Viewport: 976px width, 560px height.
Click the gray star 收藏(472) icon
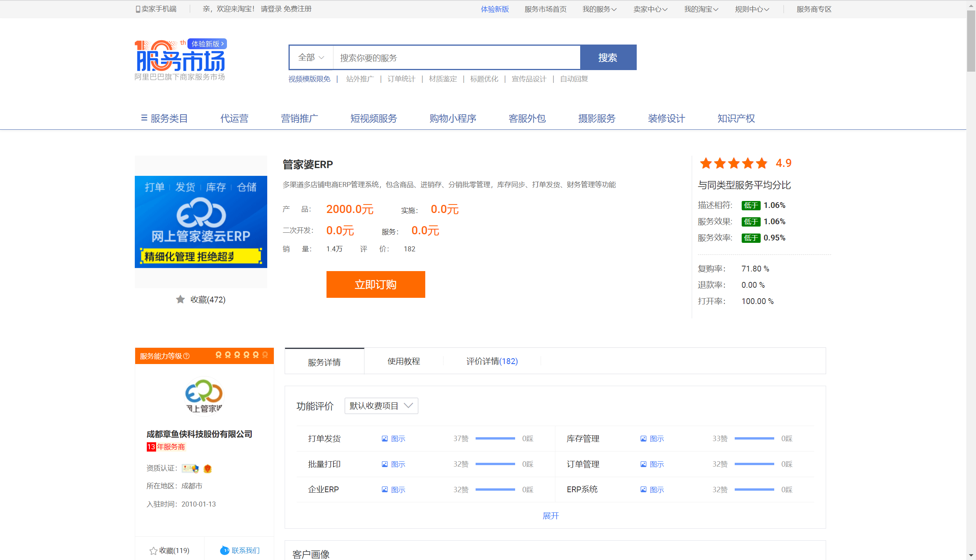point(180,299)
